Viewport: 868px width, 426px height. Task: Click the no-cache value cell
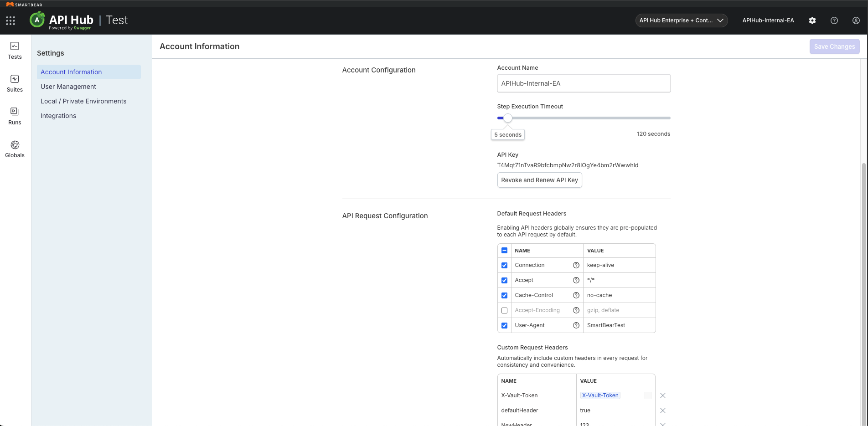click(619, 295)
